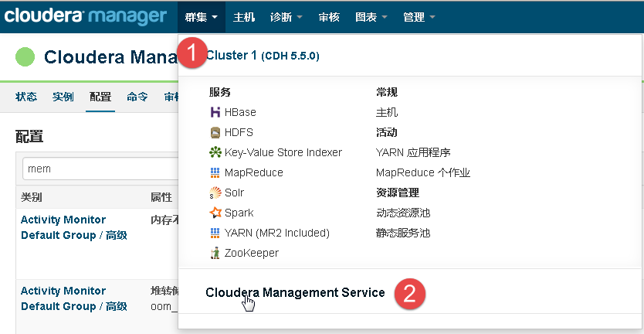This screenshot has width=644, height=334.
Task: Open Cluster 1 (CDH 5.5.0) link
Action: (x=263, y=56)
